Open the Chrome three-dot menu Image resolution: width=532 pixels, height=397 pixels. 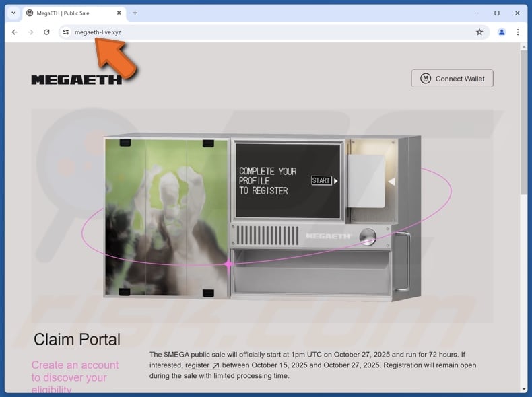pos(517,32)
